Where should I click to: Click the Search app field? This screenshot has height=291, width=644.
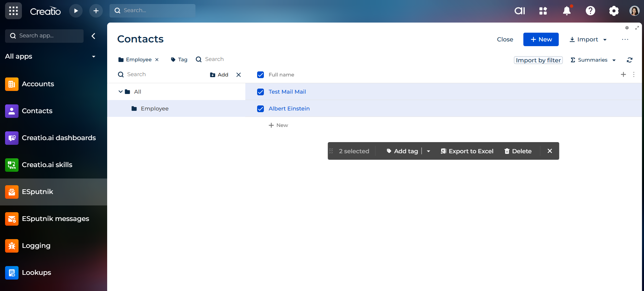click(44, 36)
